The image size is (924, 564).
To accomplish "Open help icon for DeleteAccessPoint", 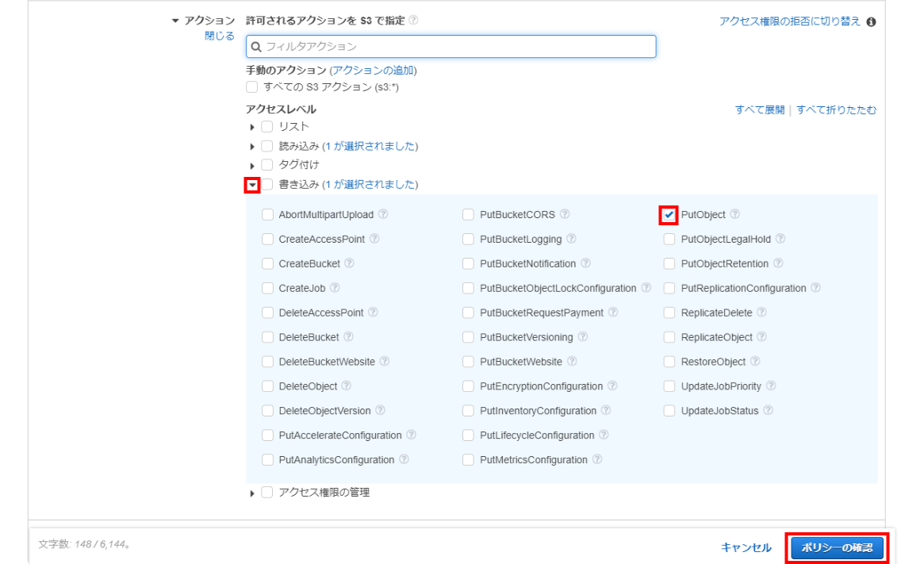I will coord(373,312).
